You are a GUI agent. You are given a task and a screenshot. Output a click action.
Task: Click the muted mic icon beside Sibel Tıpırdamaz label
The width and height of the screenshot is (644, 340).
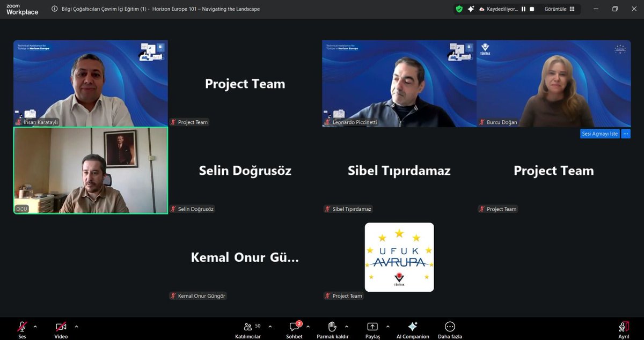click(327, 209)
